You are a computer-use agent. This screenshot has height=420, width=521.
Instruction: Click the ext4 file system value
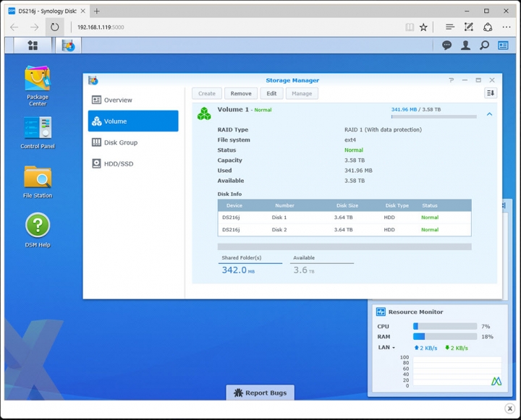click(350, 140)
